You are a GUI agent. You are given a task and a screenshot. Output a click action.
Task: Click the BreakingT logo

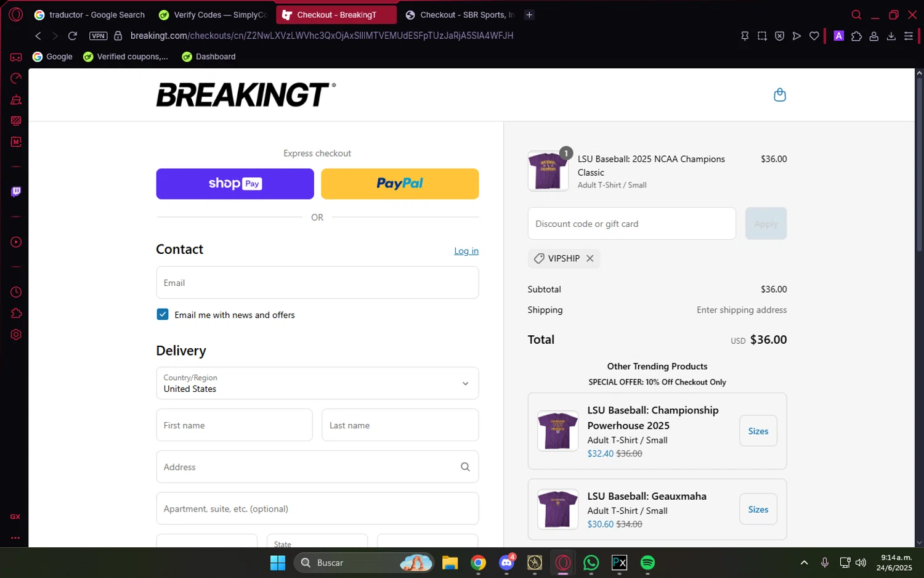click(x=246, y=95)
